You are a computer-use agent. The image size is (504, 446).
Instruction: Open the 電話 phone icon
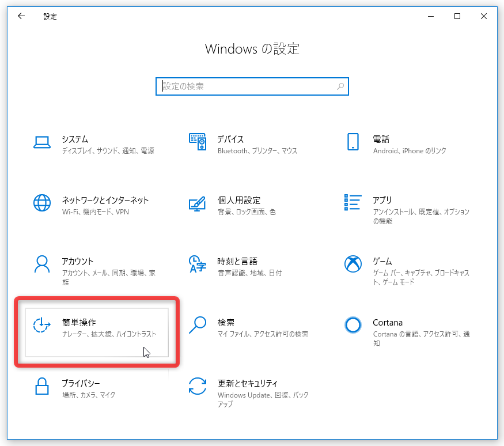353,142
